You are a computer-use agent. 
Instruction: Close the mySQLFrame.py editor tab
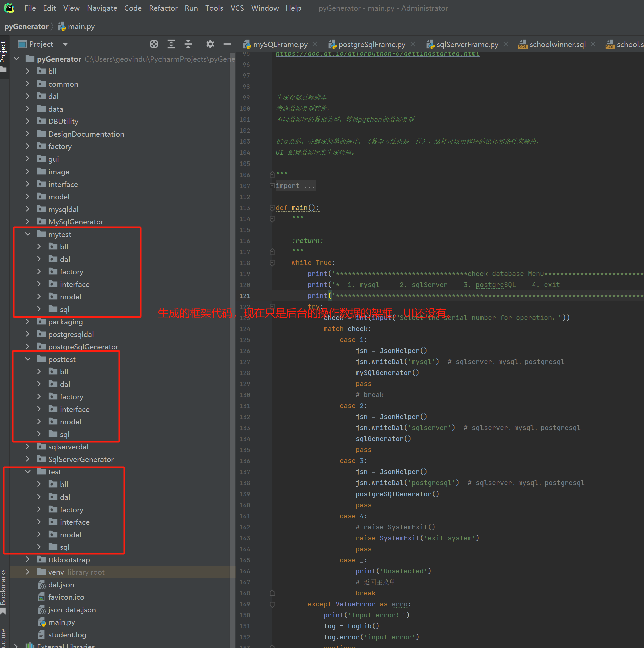coord(315,44)
